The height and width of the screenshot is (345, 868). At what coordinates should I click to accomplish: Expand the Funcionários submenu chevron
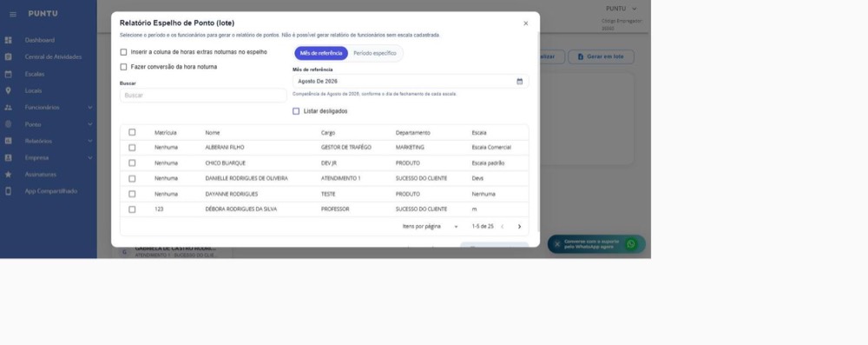[89, 108]
